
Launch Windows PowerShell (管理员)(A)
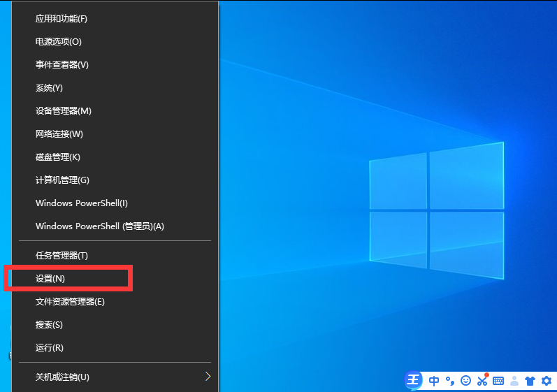pos(99,226)
